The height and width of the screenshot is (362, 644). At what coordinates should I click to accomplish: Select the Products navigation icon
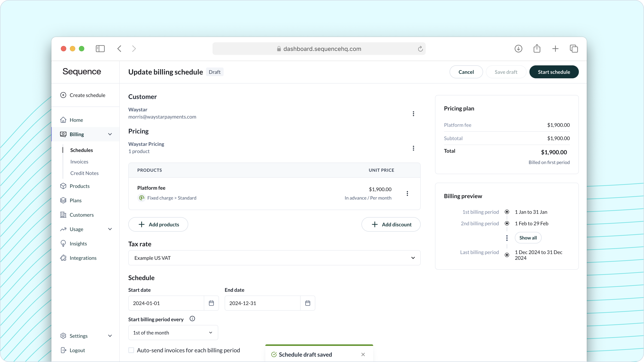coord(63,186)
